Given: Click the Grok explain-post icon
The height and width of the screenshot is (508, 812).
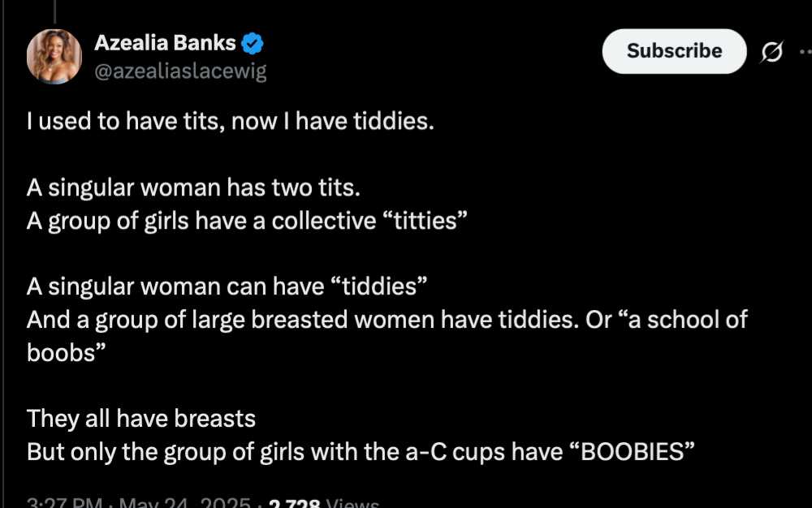Looking at the screenshot, I should coord(771,51).
